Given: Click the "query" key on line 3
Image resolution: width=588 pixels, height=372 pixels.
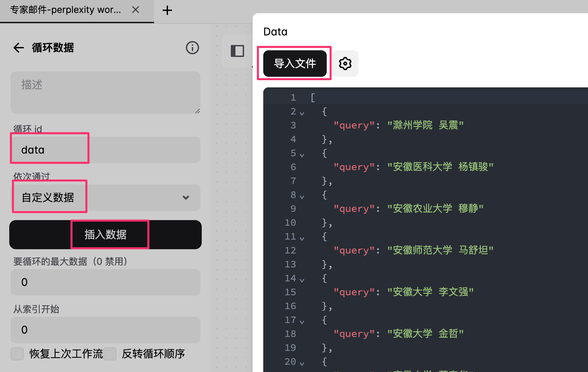Looking at the screenshot, I should click(354, 125).
